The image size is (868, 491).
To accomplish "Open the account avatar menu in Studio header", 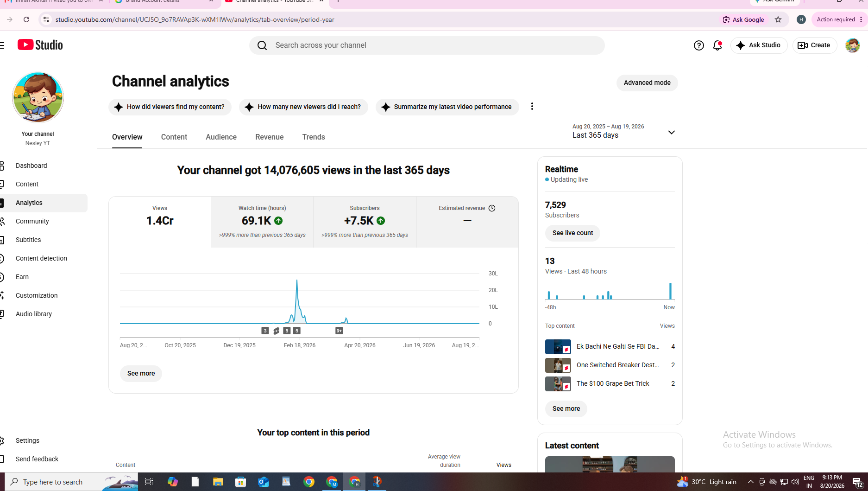I will tap(852, 45).
